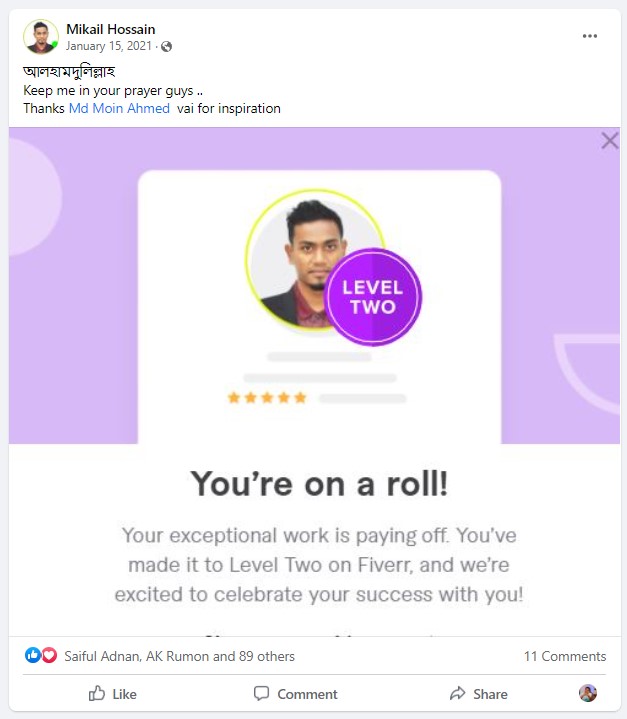Click the five-star rating in the card

coord(267,398)
